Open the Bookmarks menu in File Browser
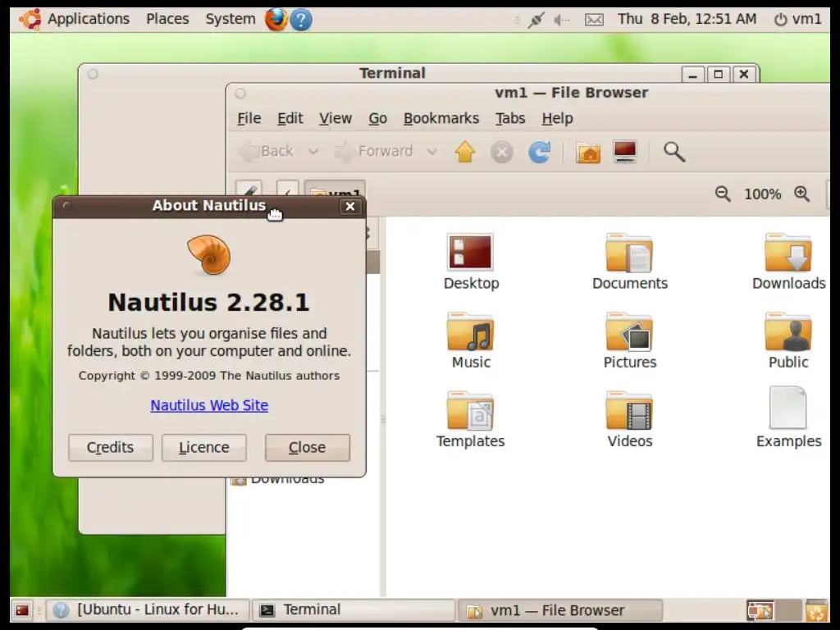Viewport: 840px width, 630px height. click(x=441, y=118)
